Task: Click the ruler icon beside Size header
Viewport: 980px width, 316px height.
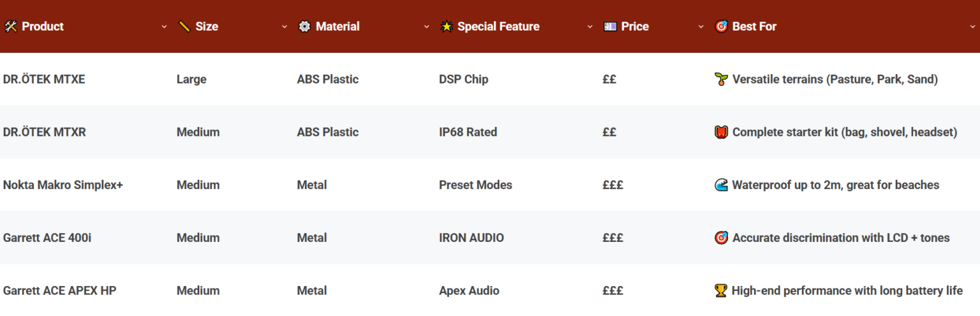Action: (x=184, y=27)
